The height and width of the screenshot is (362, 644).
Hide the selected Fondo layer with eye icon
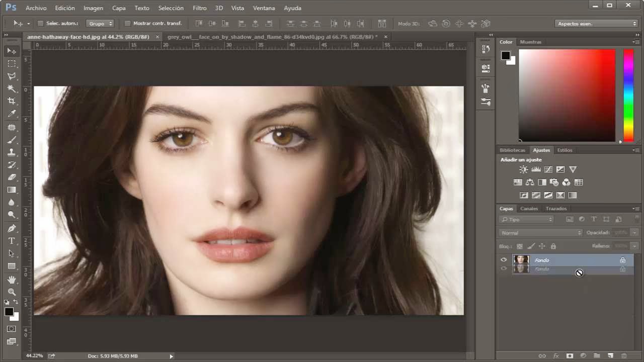click(x=504, y=260)
